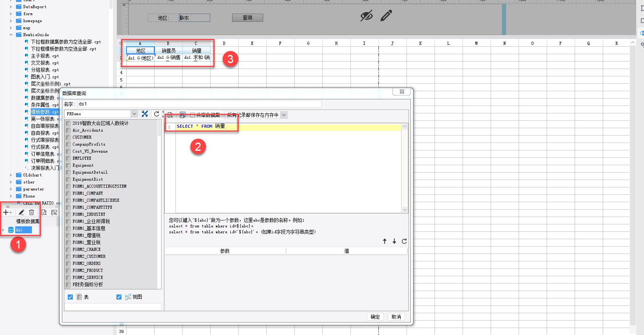
Task: Click the SQL editor scroll down arrow
Action: tap(405, 210)
